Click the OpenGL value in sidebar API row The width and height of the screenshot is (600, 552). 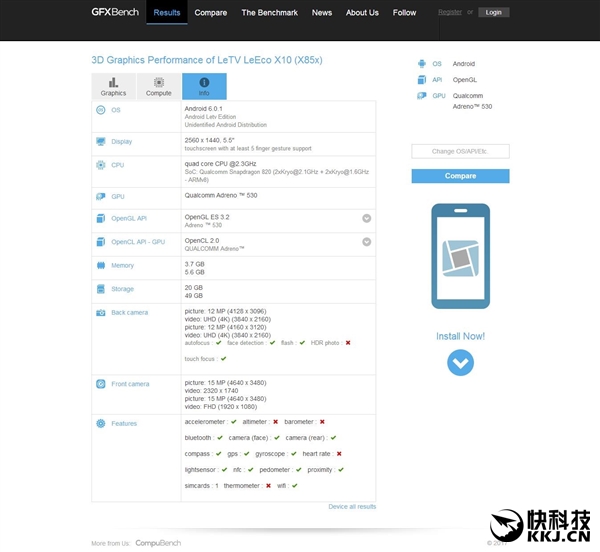pos(465,80)
